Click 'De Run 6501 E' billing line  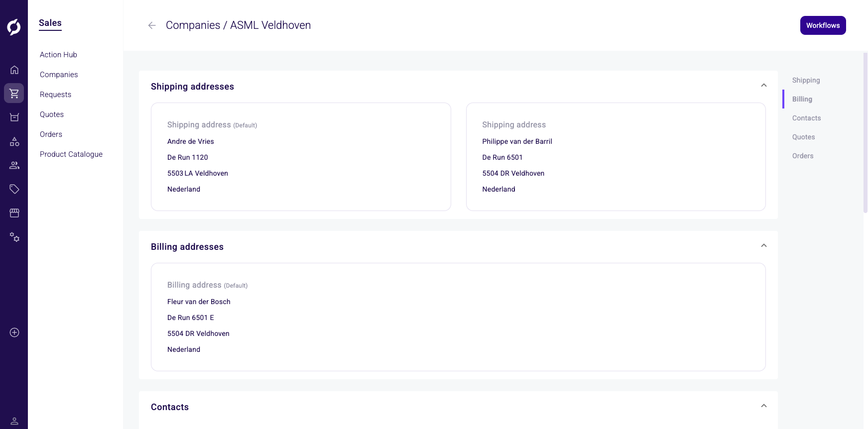pyautogui.click(x=190, y=318)
